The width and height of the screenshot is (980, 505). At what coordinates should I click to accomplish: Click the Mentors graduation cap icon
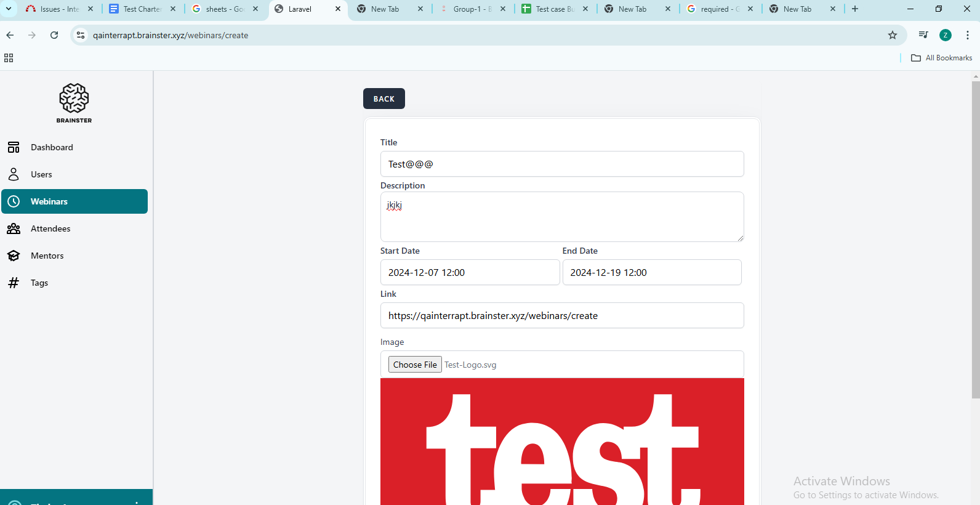click(x=14, y=256)
